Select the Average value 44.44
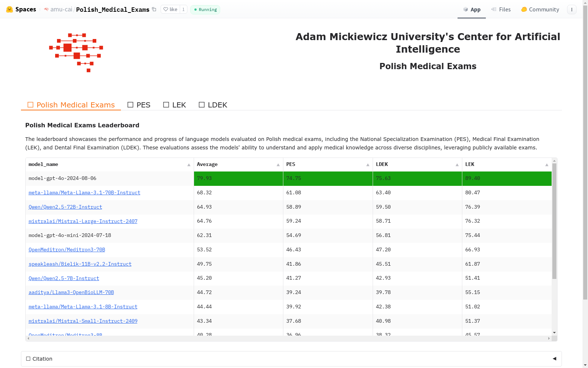588x368 pixels. pos(239,307)
